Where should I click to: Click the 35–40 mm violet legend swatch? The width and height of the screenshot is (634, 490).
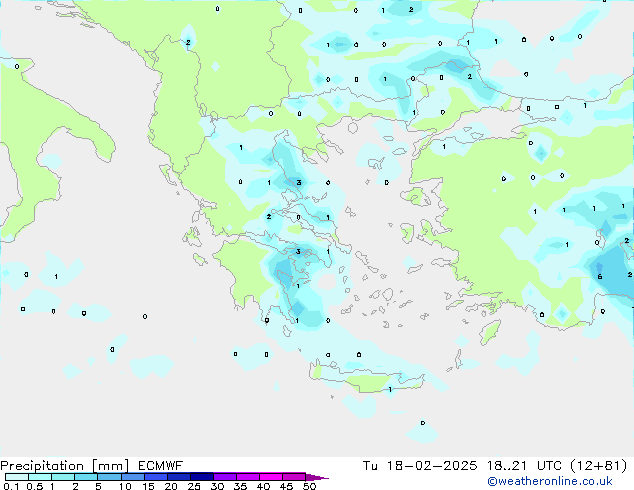[248, 477]
